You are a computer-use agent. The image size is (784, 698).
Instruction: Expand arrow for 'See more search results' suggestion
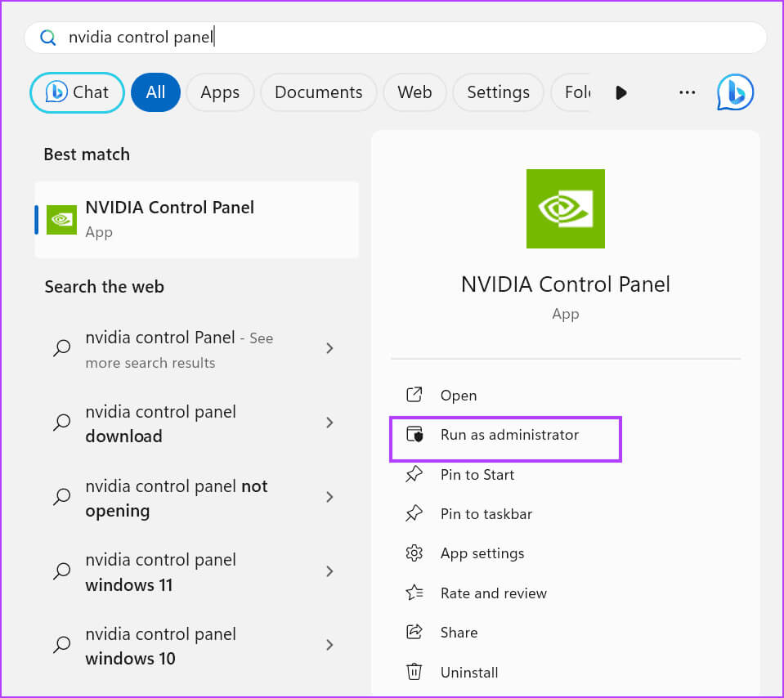tap(329, 348)
